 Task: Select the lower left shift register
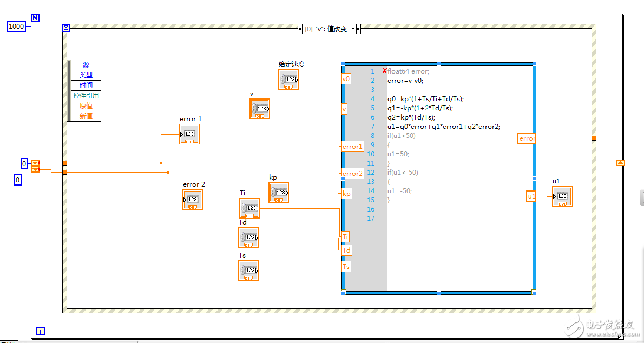point(35,169)
